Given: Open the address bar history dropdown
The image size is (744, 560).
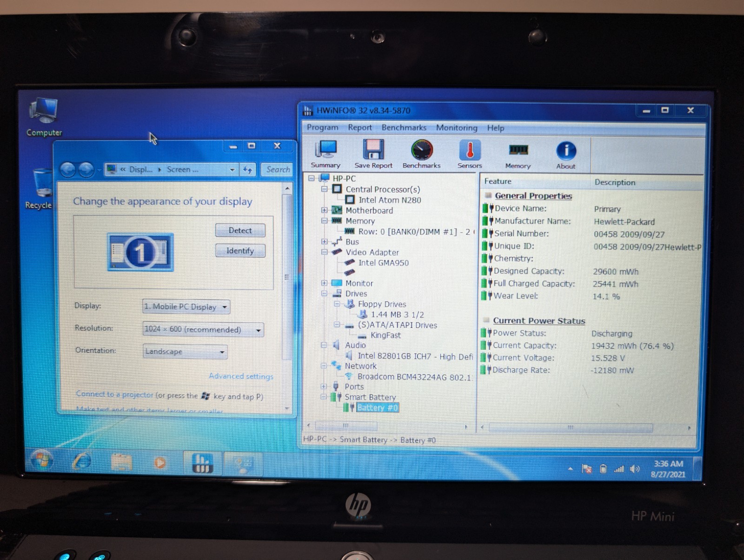Looking at the screenshot, I should tap(232, 170).
